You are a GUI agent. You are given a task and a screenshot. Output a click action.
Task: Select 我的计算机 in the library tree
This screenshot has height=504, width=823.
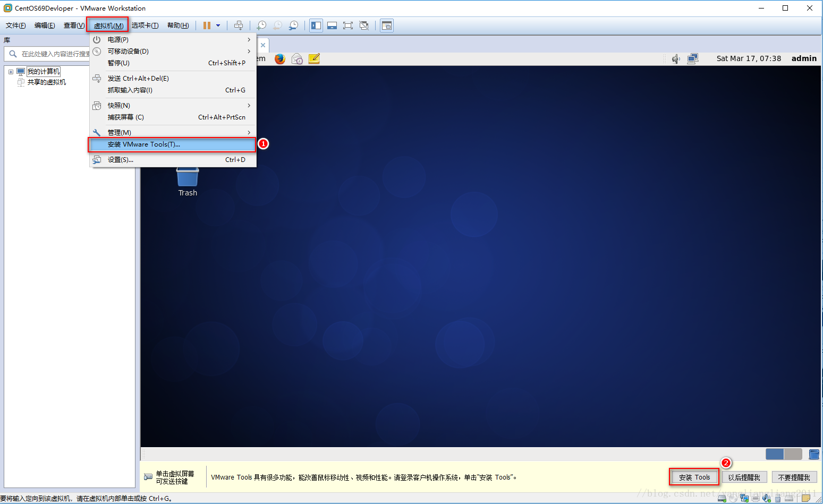(44, 72)
